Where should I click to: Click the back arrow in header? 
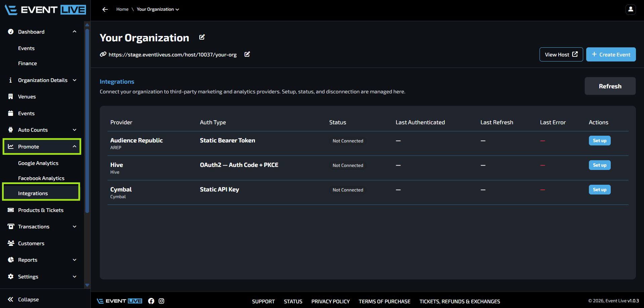tap(105, 9)
